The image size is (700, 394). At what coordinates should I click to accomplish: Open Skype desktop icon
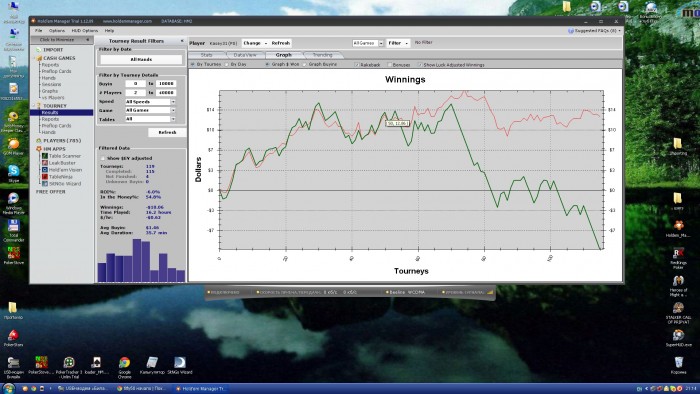[x=13, y=170]
